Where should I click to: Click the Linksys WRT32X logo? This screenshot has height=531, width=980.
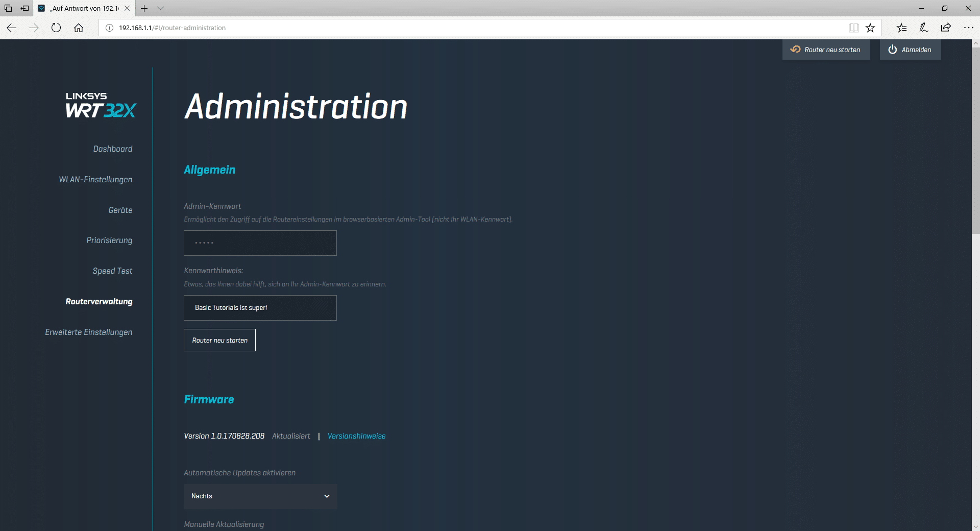tap(101, 105)
